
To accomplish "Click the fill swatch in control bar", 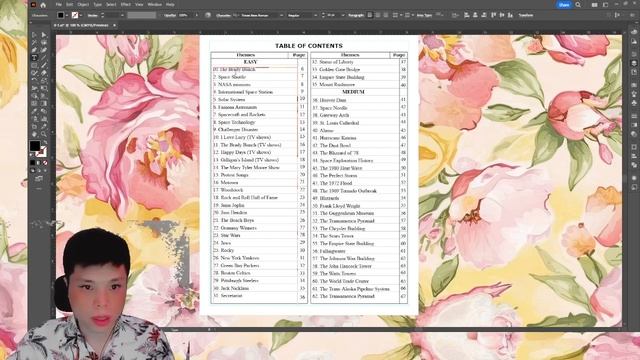I will point(60,15).
